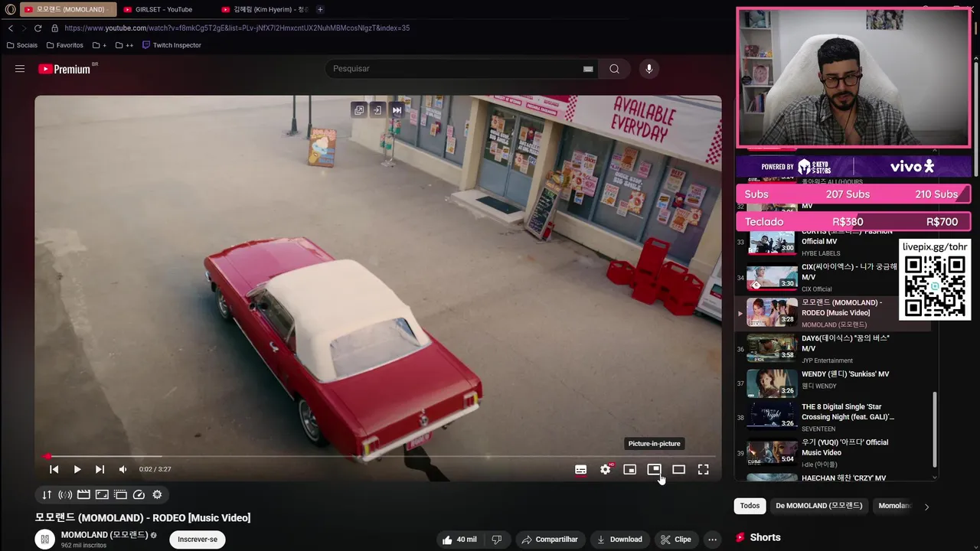980x551 pixels.
Task: Click the pop-out icon above the video
Action: pos(358,110)
